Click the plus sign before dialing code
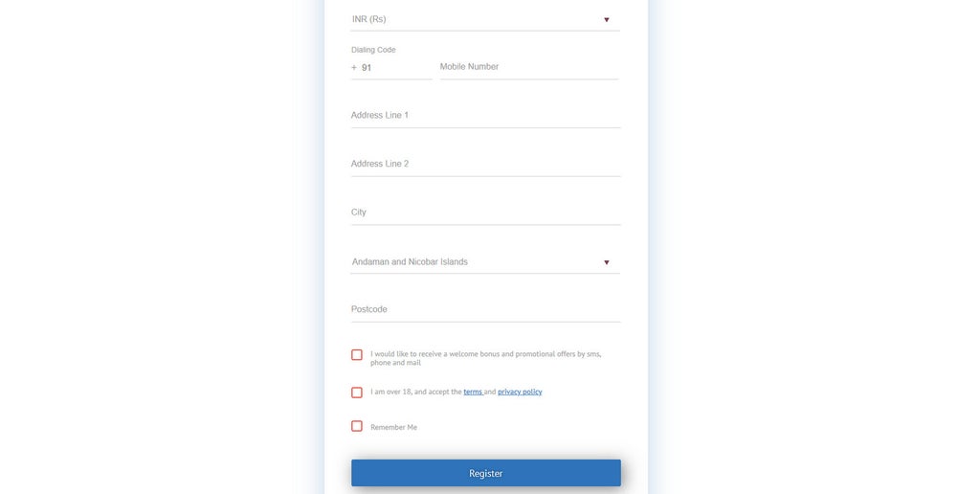 point(354,68)
